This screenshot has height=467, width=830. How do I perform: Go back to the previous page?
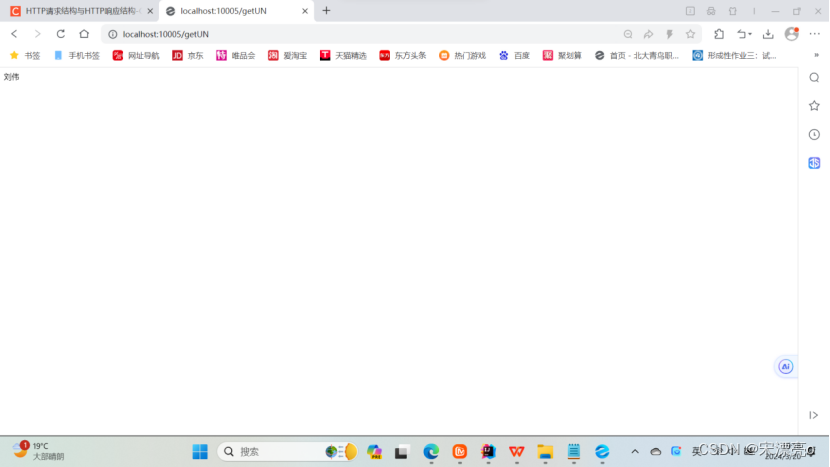14,34
